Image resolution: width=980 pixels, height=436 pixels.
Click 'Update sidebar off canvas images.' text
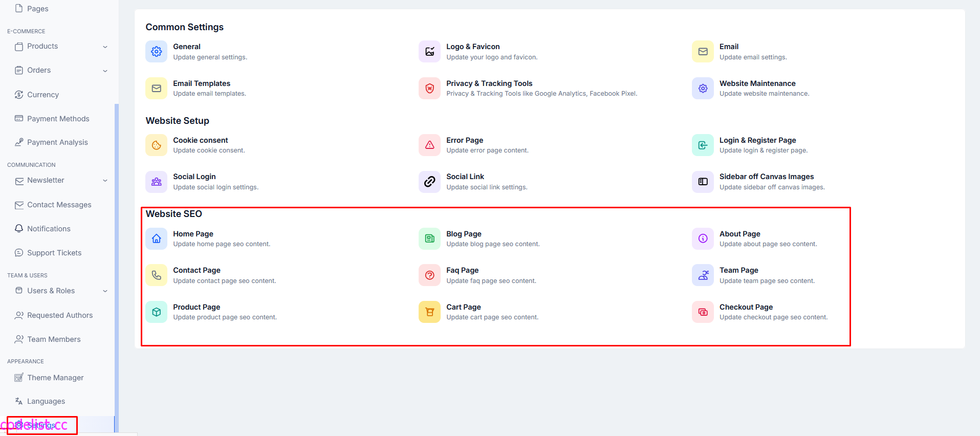click(772, 187)
